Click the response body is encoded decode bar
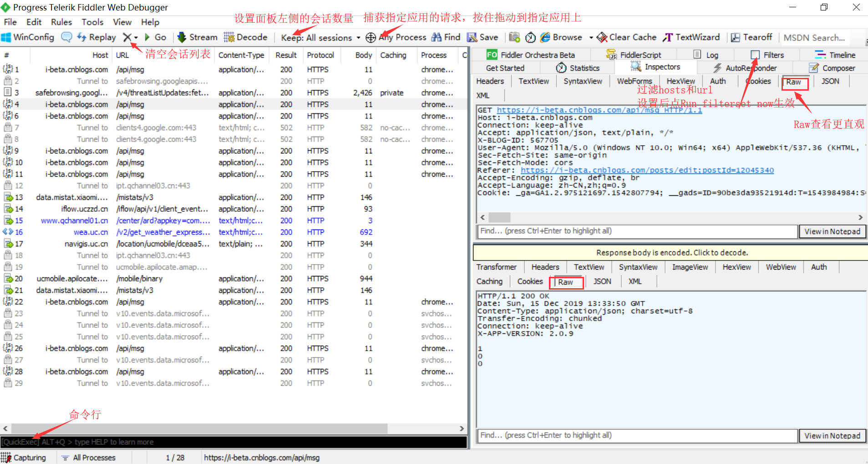 (x=672, y=253)
